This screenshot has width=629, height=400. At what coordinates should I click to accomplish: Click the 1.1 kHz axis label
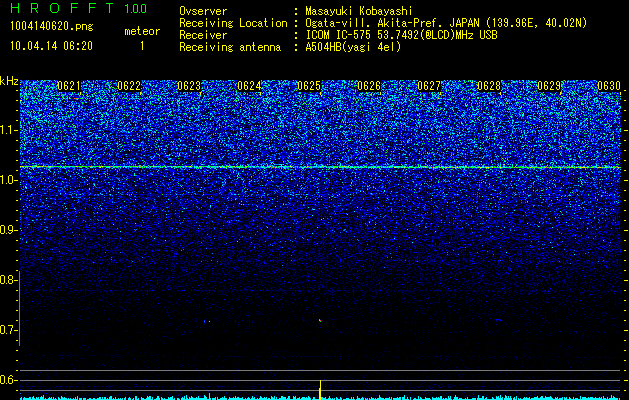click(8, 130)
